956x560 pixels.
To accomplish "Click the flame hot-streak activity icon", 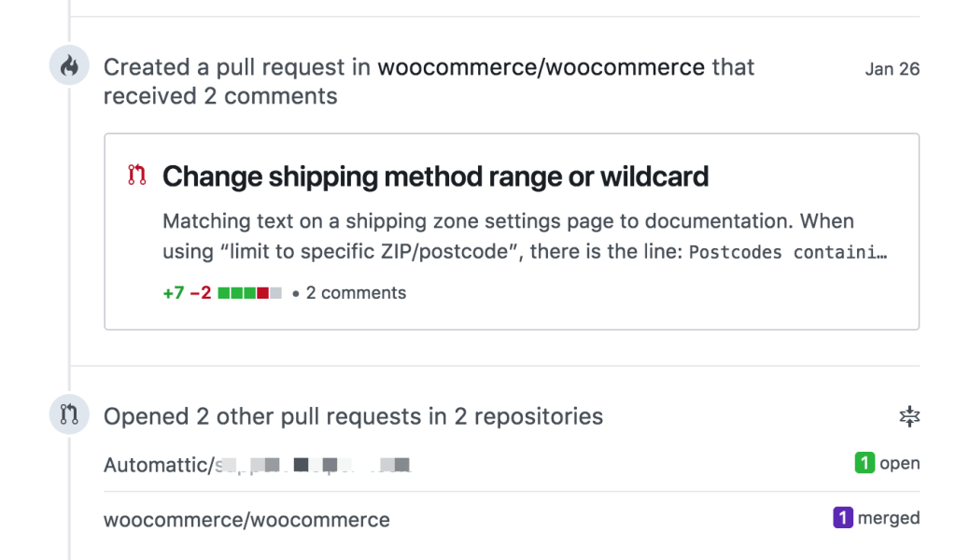I will pos(69,64).
